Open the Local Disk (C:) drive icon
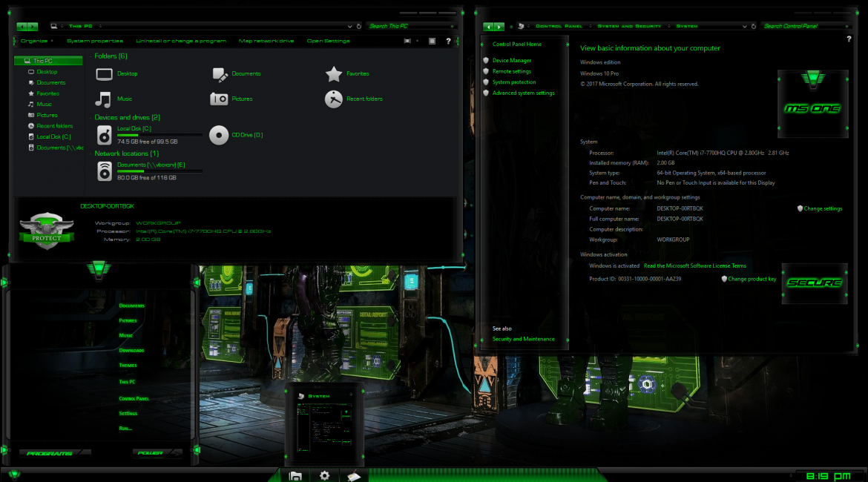The width and height of the screenshot is (868, 482). (104, 136)
